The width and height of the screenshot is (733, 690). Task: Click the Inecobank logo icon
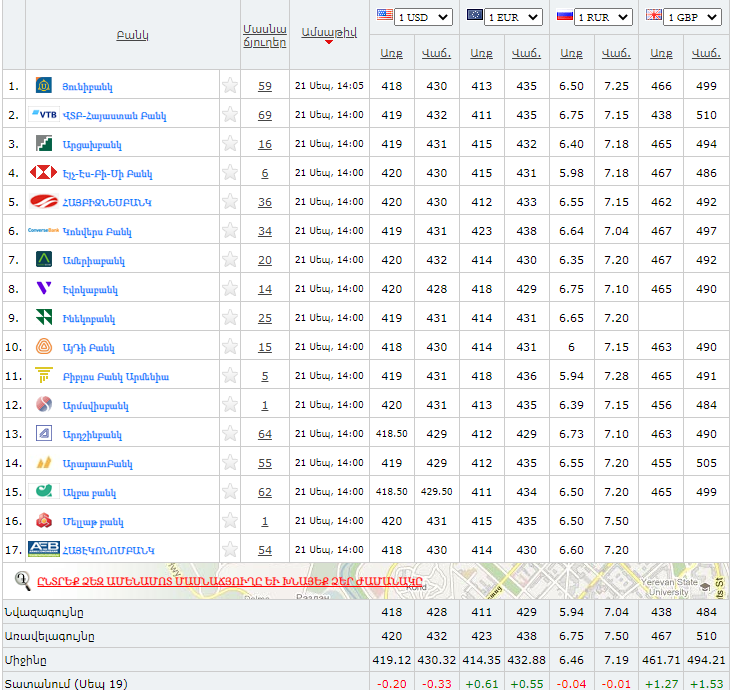click(x=44, y=317)
